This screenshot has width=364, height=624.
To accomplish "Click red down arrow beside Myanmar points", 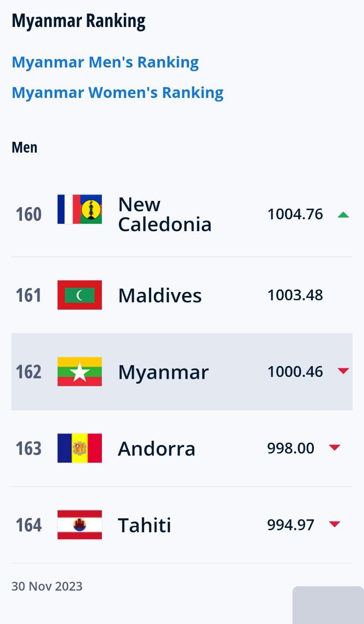I will click(x=343, y=371).
